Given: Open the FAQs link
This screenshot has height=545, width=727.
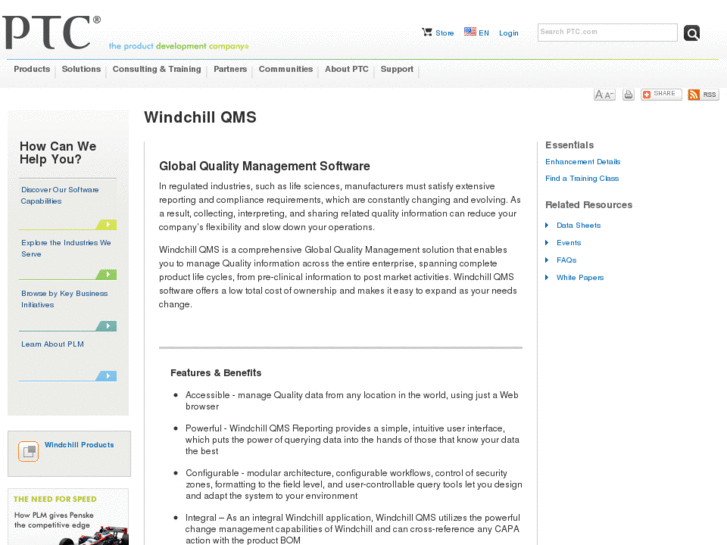Looking at the screenshot, I should [x=566, y=260].
